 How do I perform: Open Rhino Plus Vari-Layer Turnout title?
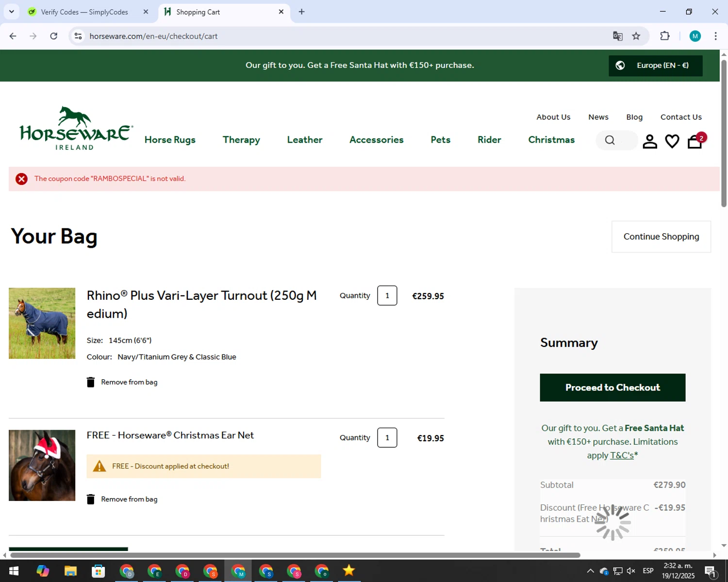pos(202,305)
